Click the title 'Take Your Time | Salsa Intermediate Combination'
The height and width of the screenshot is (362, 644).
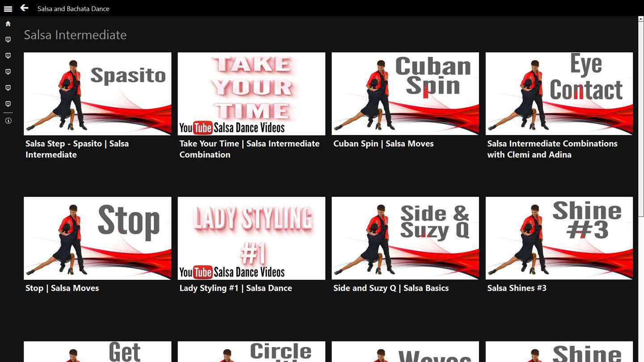(250, 149)
